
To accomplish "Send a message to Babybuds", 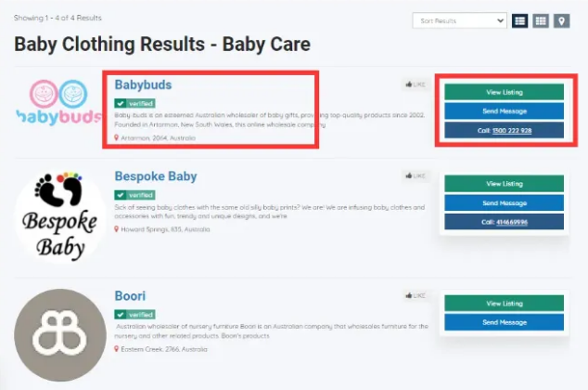I will [504, 111].
